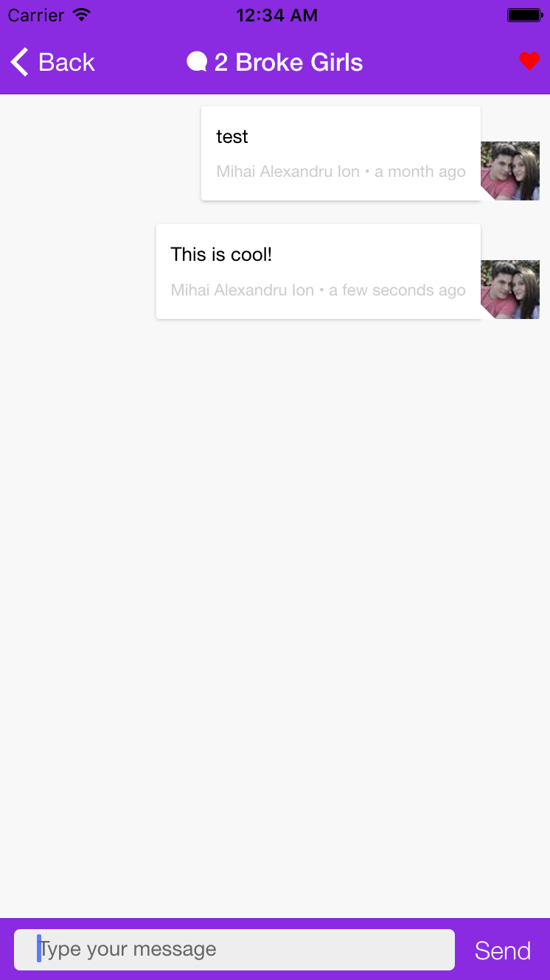
Task: Focus the 'Type your message' field
Action: pos(234,950)
